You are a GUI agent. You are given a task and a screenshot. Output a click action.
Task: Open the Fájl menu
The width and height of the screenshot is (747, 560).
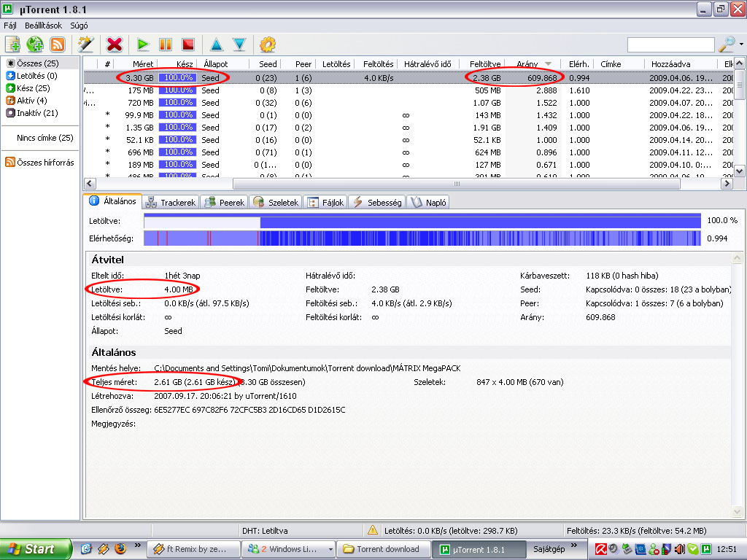click(10, 26)
